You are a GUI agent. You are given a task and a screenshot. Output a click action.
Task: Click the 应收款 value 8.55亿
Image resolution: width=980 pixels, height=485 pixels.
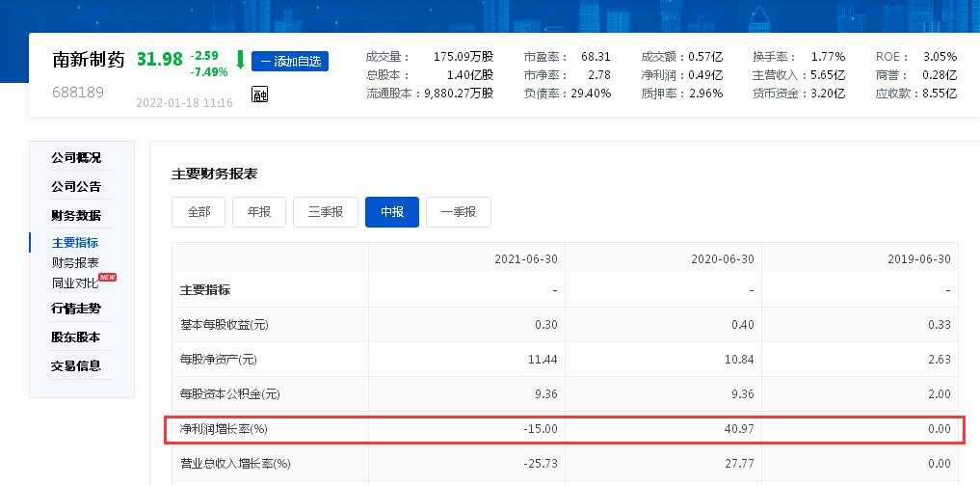point(940,94)
